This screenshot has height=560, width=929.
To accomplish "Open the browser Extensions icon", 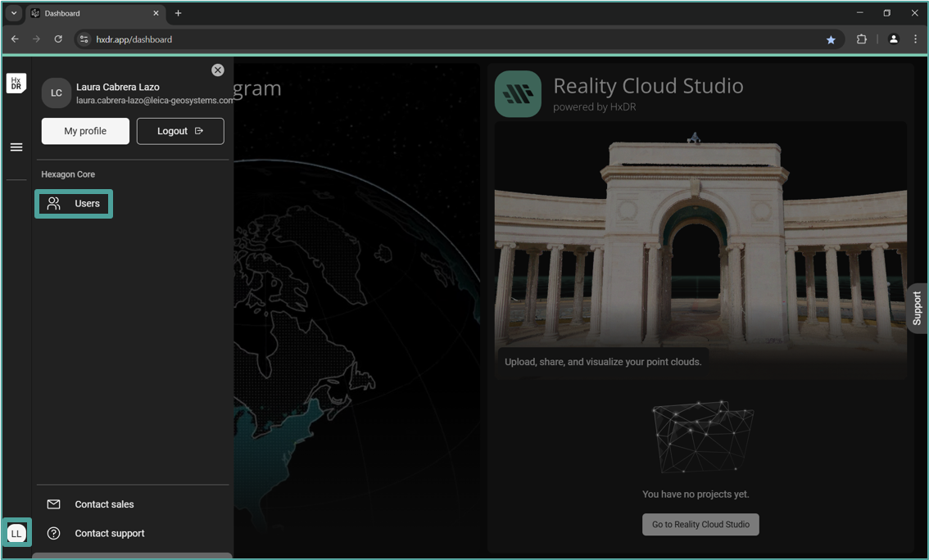I will tap(861, 39).
